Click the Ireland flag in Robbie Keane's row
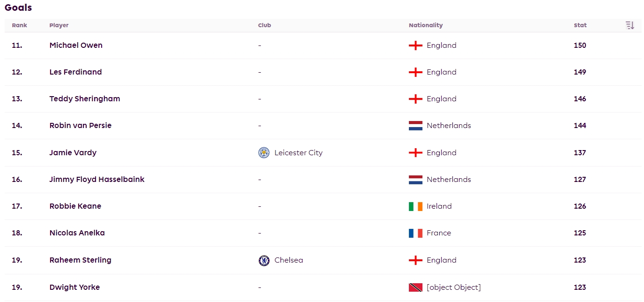The height and width of the screenshot is (302, 644). 415,206
